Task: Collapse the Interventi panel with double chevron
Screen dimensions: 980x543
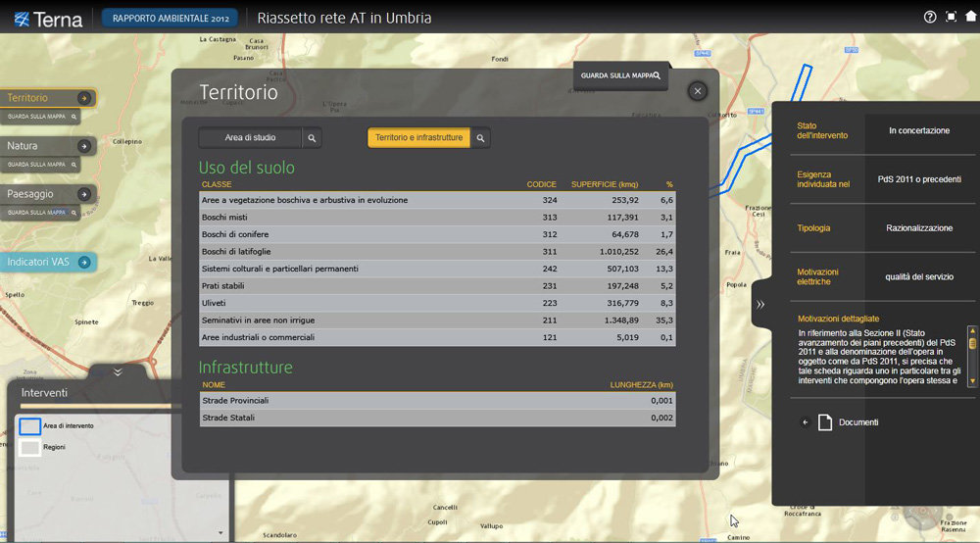Action: 118,372
